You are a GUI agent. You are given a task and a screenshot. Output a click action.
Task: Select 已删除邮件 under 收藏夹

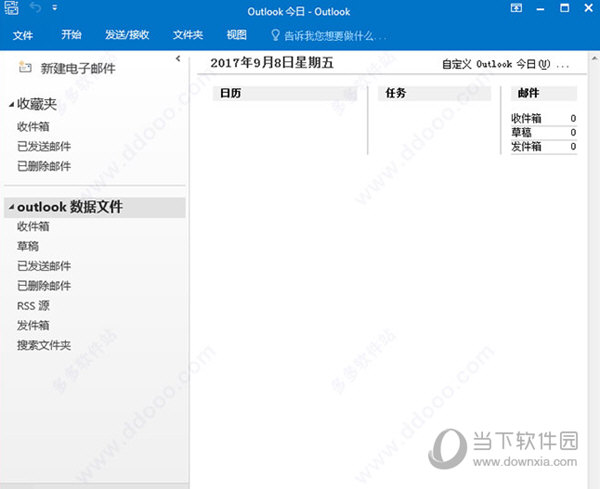(x=44, y=166)
